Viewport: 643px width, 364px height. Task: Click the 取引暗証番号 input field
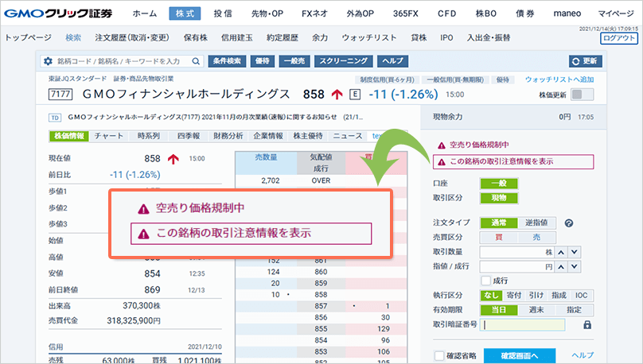(522, 324)
